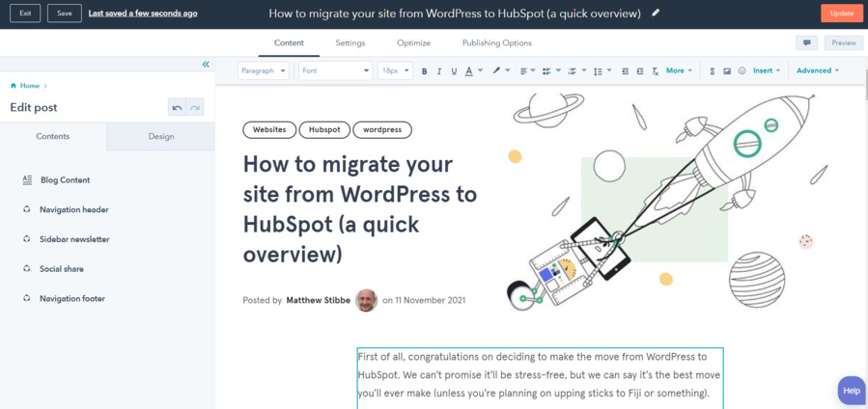The image size is (868, 409).
Task: Click the wordpress tag pill
Action: click(x=382, y=130)
